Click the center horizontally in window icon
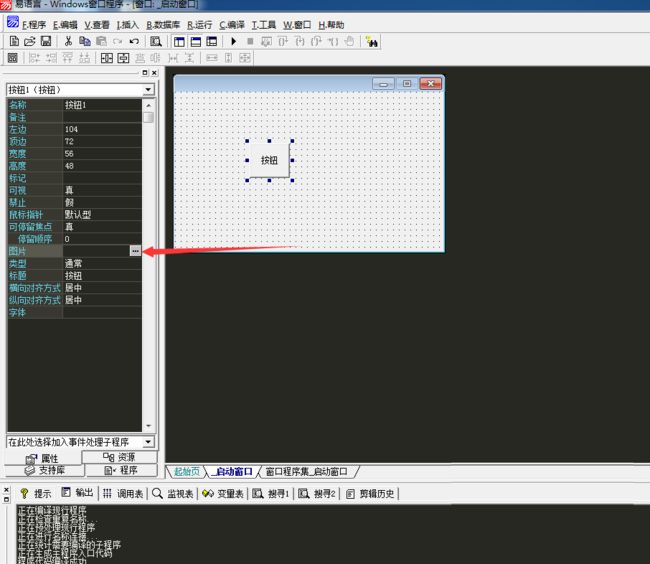 (107, 58)
